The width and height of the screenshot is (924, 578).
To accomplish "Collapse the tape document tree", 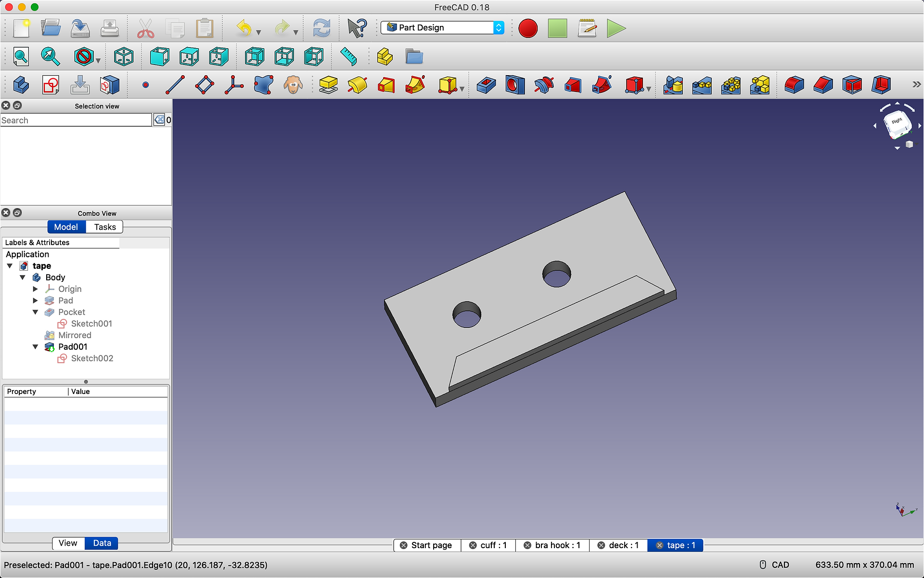I will [x=10, y=266].
